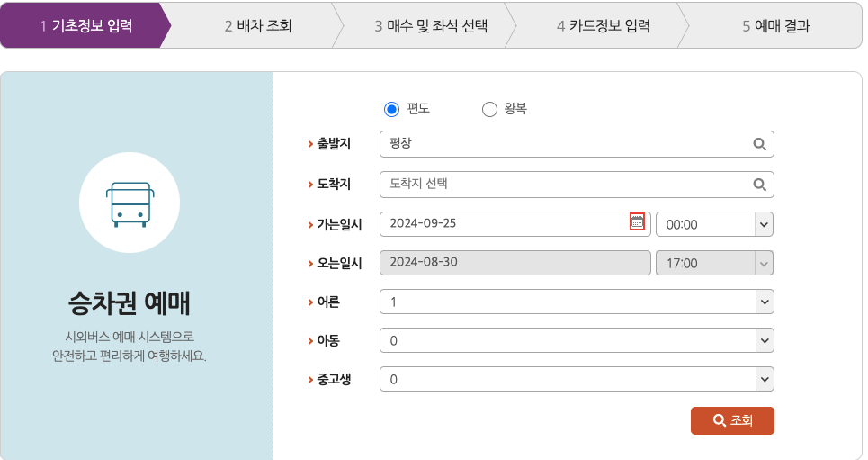Click the 중고생 label
This screenshot has width=868, height=460.
[x=334, y=380]
